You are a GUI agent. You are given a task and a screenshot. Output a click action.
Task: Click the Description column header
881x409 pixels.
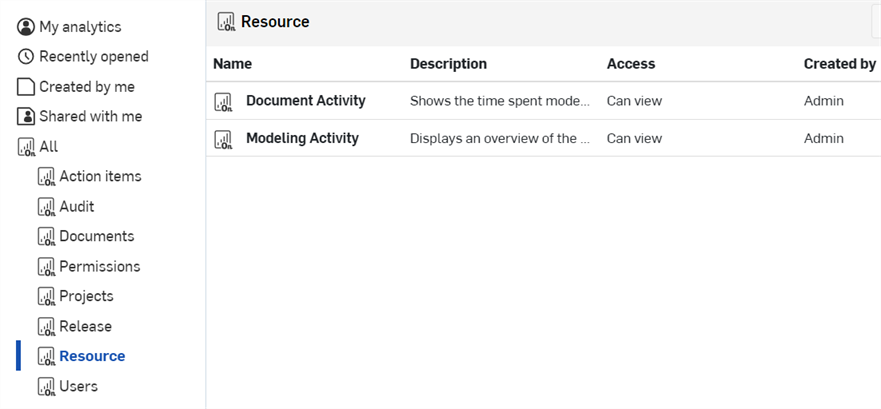448,64
